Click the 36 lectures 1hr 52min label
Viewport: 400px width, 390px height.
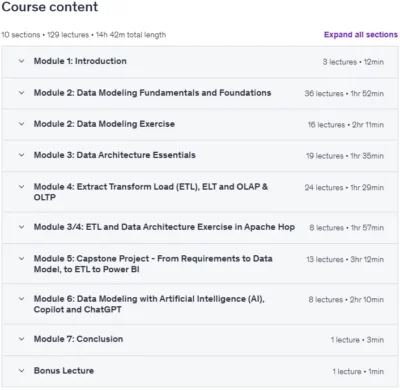click(x=344, y=94)
